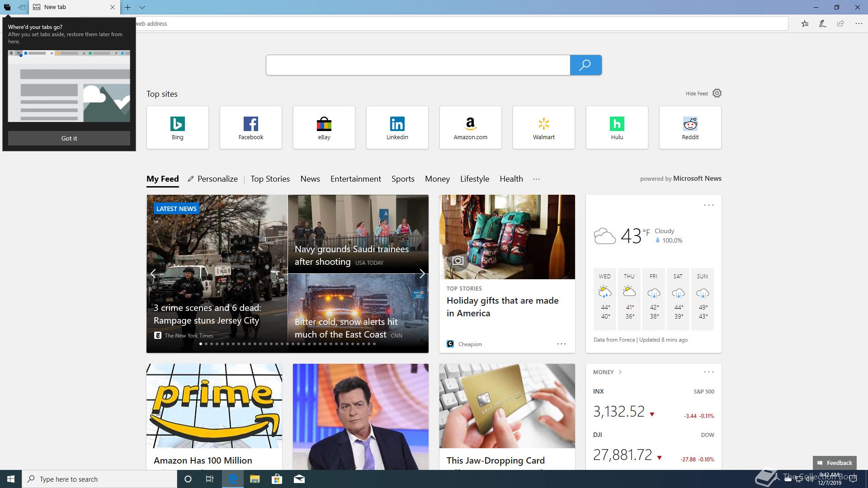Click Personalize feed option
The image size is (868, 488).
tap(213, 179)
